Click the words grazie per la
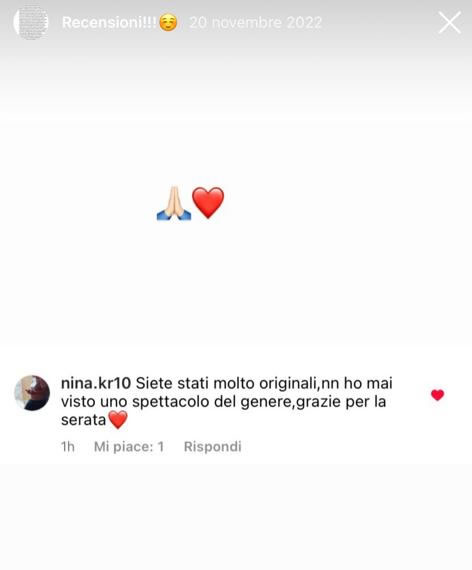This screenshot has height=570, width=472. tap(341, 402)
